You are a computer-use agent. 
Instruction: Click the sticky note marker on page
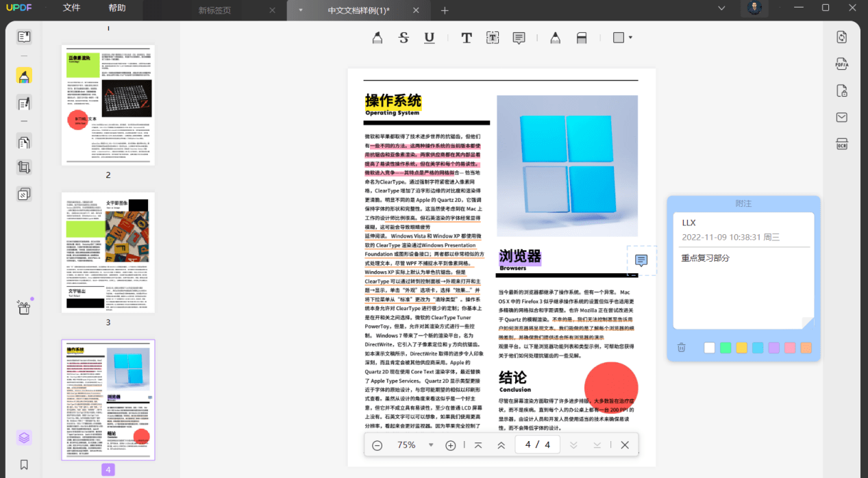(641, 260)
